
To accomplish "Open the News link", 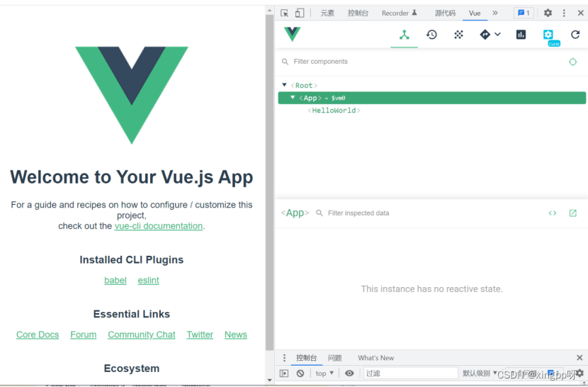I will click(235, 335).
